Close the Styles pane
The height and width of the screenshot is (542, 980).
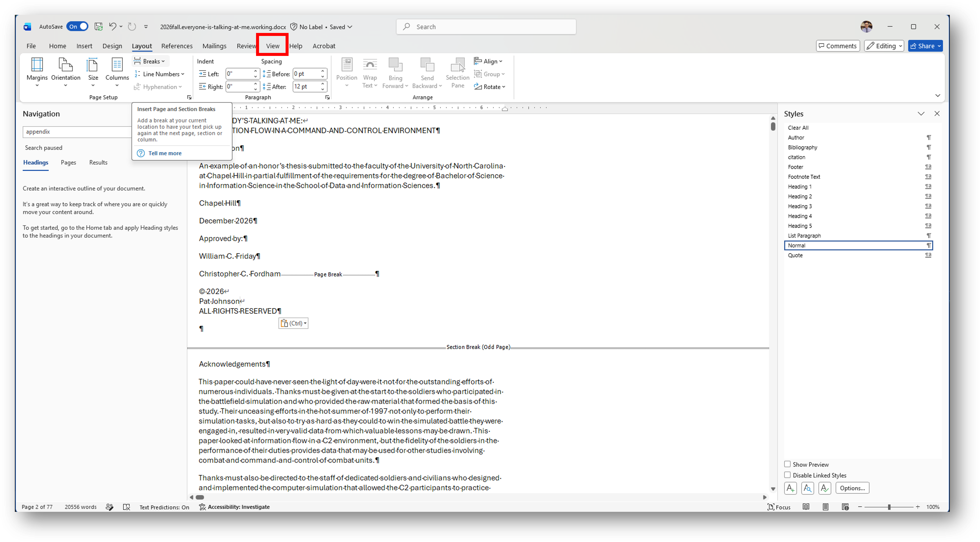937,114
